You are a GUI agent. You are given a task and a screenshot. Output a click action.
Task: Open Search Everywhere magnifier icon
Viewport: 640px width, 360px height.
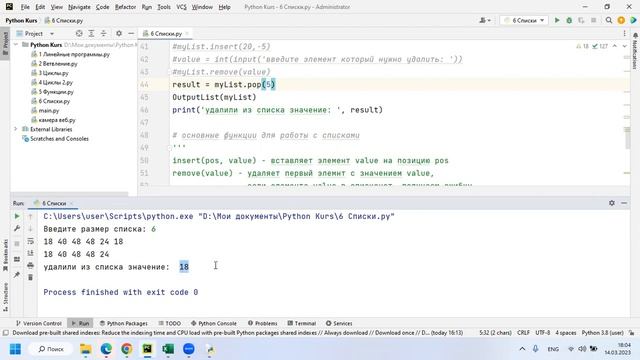609,20
